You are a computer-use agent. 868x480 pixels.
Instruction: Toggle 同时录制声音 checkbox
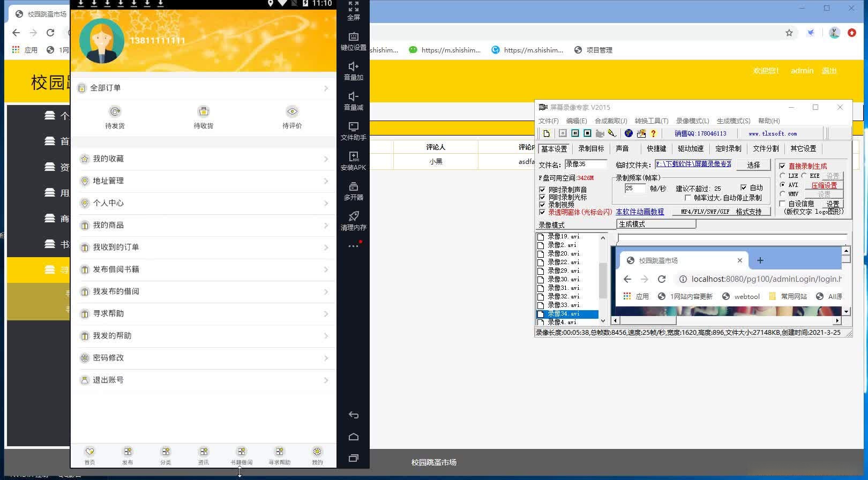point(542,190)
